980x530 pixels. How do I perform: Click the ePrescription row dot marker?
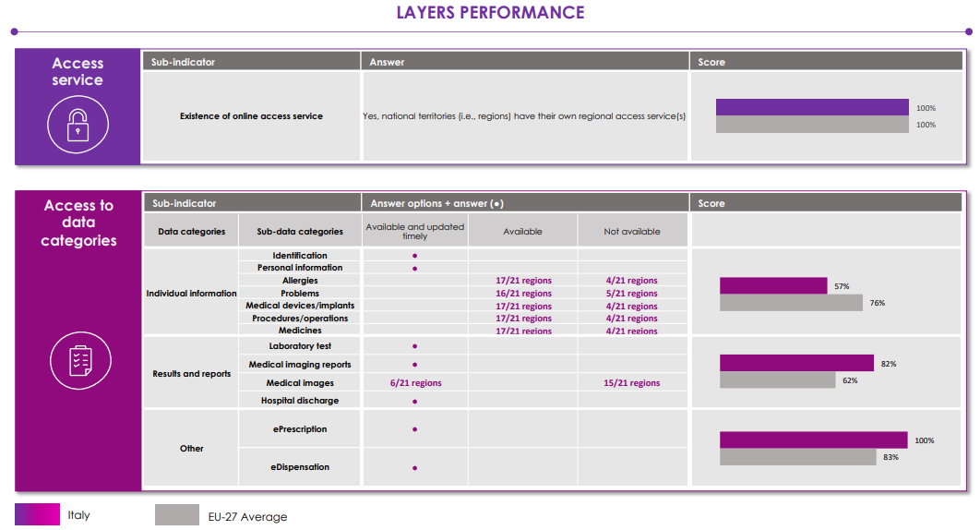point(415,429)
